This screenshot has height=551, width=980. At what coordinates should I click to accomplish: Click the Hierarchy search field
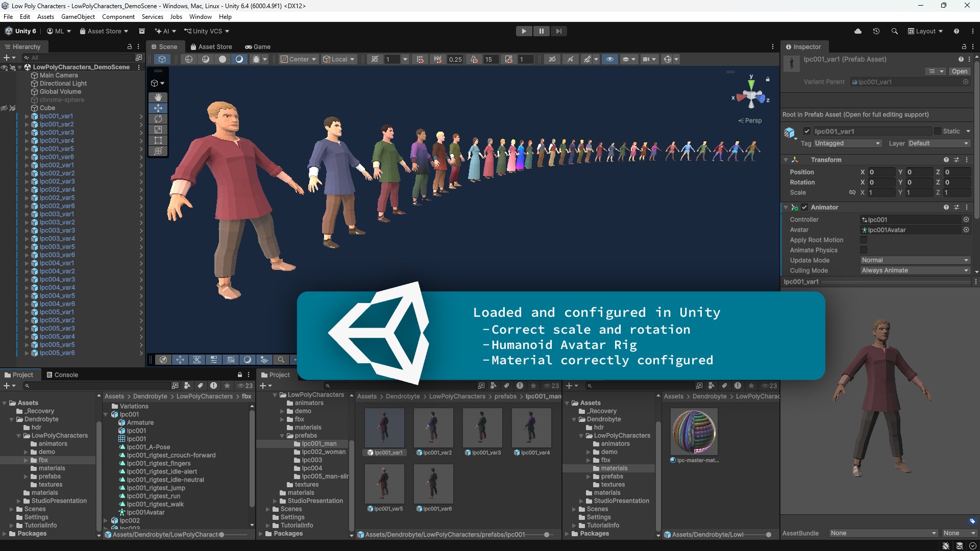pyautogui.click(x=79, y=58)
